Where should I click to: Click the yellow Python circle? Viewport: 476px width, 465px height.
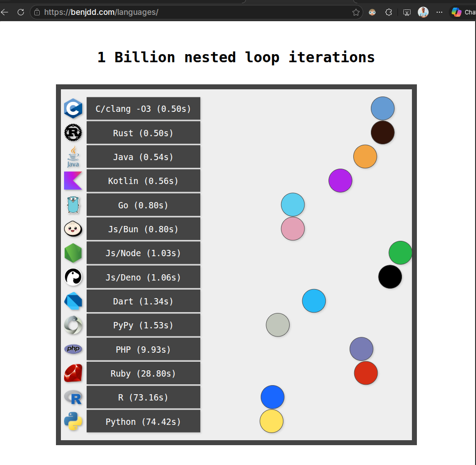(x=271, y=421)
